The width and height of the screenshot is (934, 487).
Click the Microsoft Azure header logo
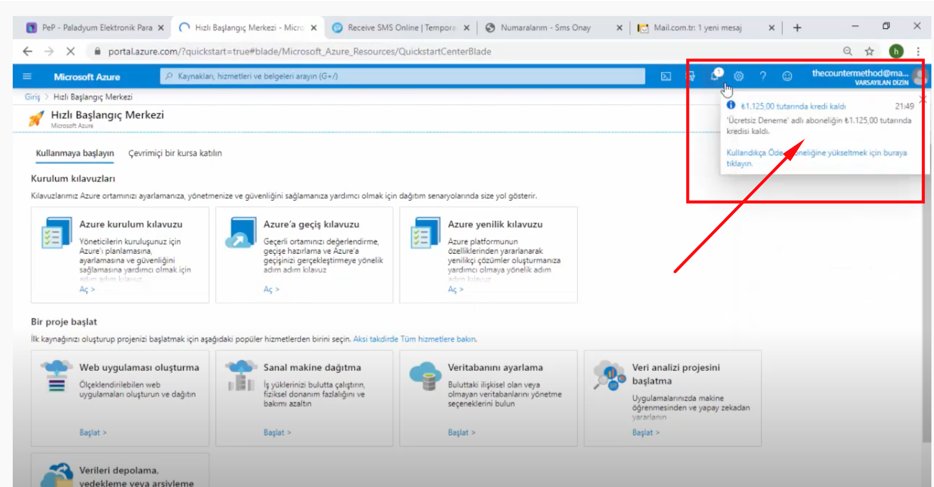87,77
